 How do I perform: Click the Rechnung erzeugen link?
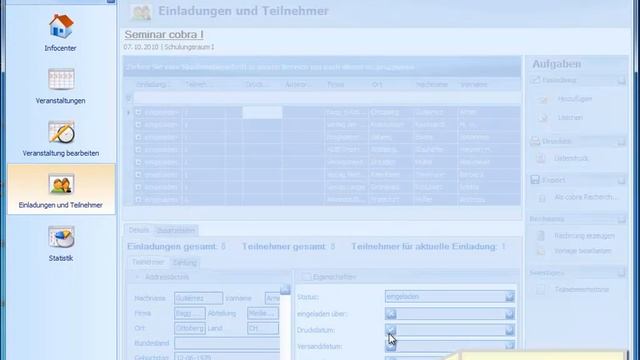coord(584,236)
